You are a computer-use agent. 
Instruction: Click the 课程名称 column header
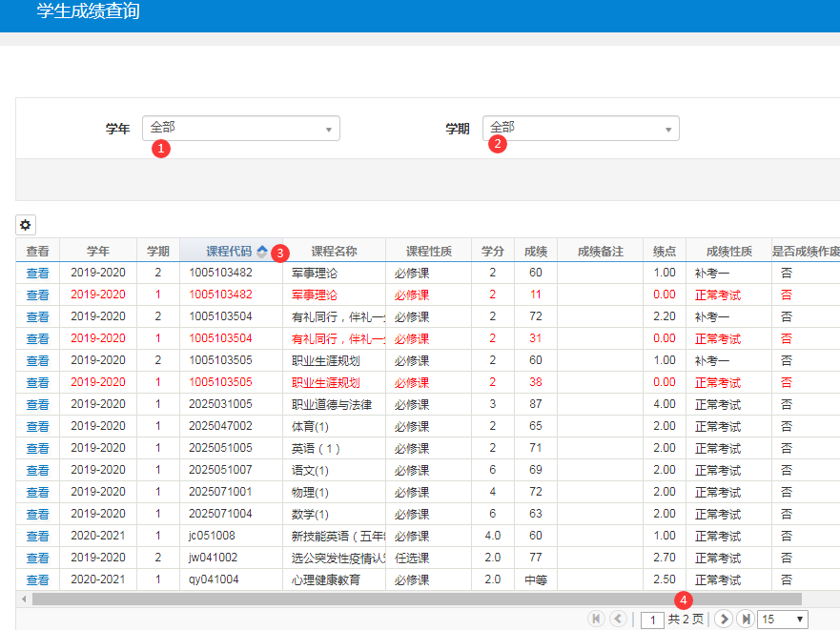click(335, 252)
